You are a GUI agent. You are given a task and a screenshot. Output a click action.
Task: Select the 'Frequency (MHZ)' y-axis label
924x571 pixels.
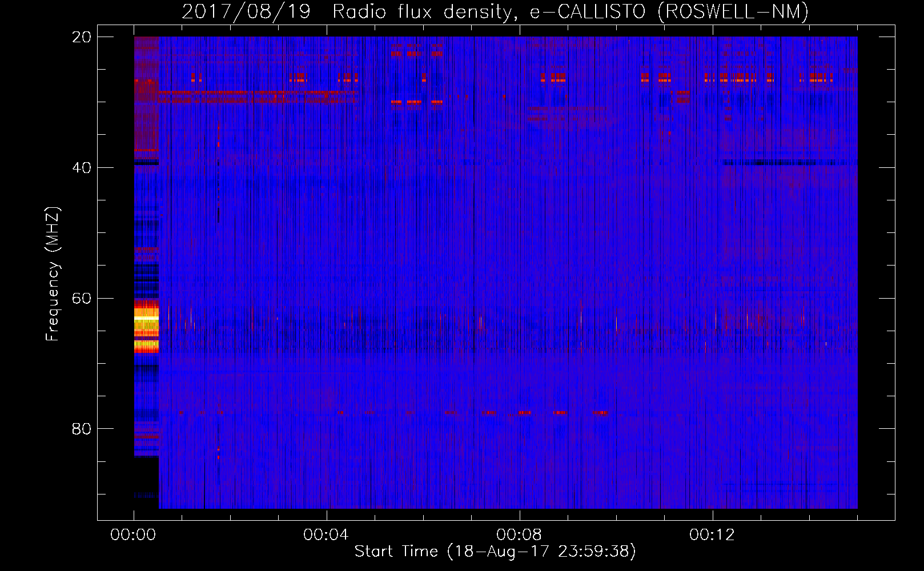52,274
